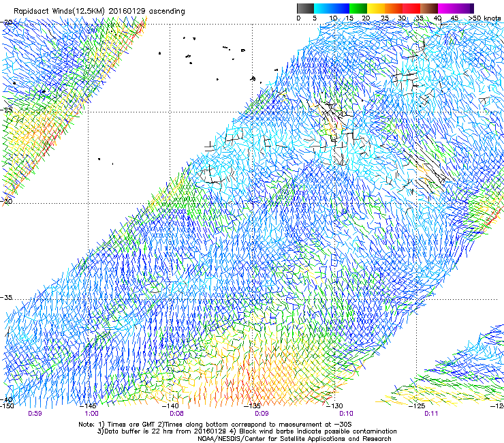Click the -150 longitude axis label

tap(7, 406)
